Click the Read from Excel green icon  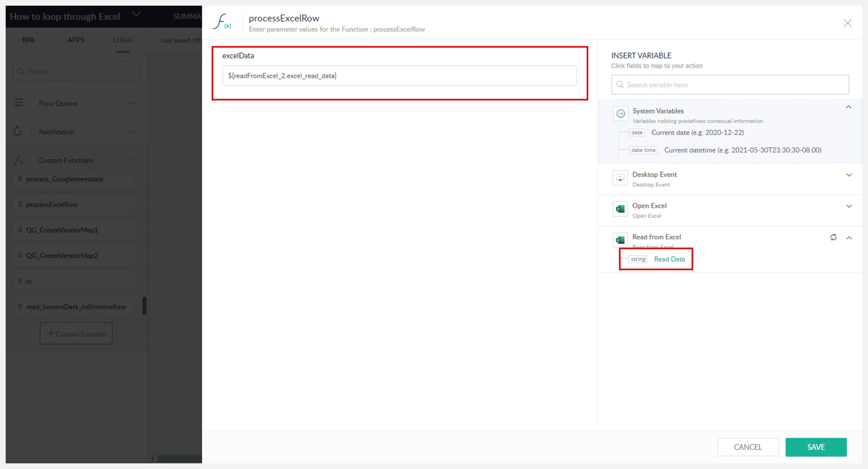[x=620, y=240]
